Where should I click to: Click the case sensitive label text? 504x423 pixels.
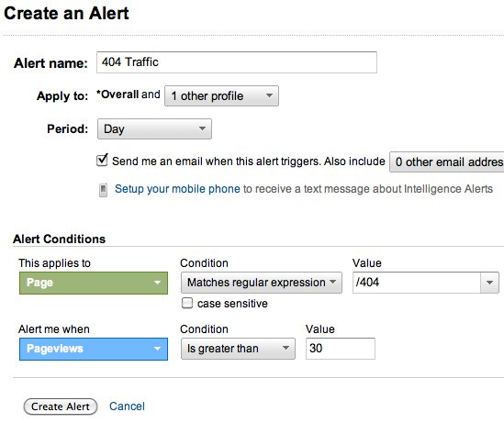(232, 304)
